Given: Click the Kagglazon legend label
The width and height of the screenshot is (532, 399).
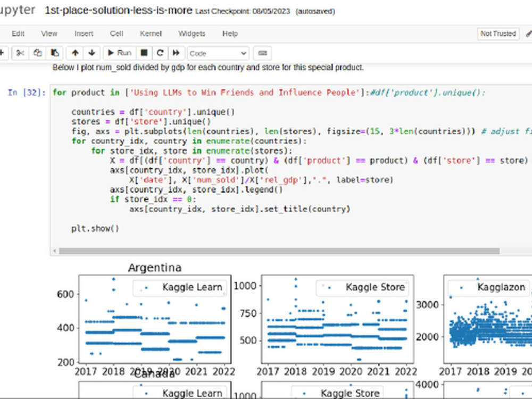Looking at the screenshot, I should [501, 287].
